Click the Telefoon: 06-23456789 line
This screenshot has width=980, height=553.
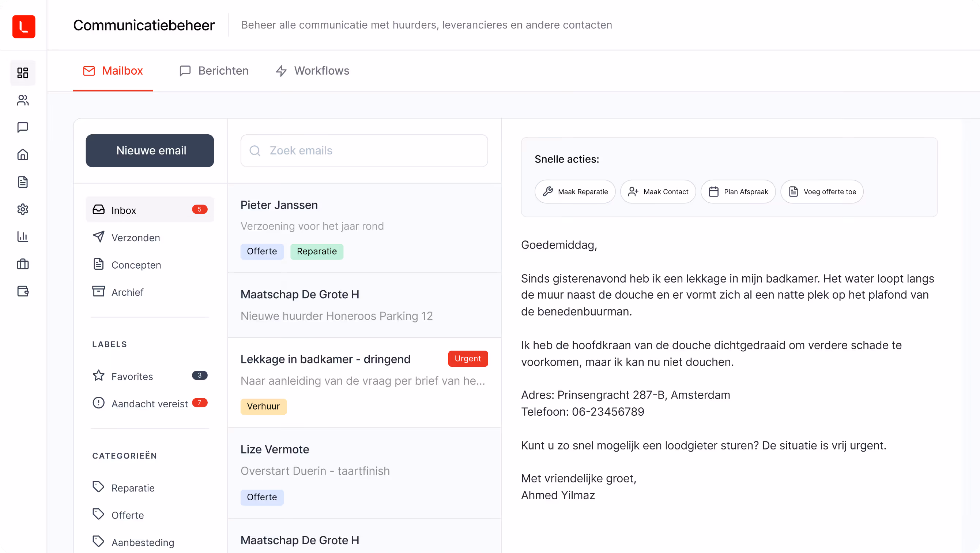pyautogui.click(x=583, y=412)
